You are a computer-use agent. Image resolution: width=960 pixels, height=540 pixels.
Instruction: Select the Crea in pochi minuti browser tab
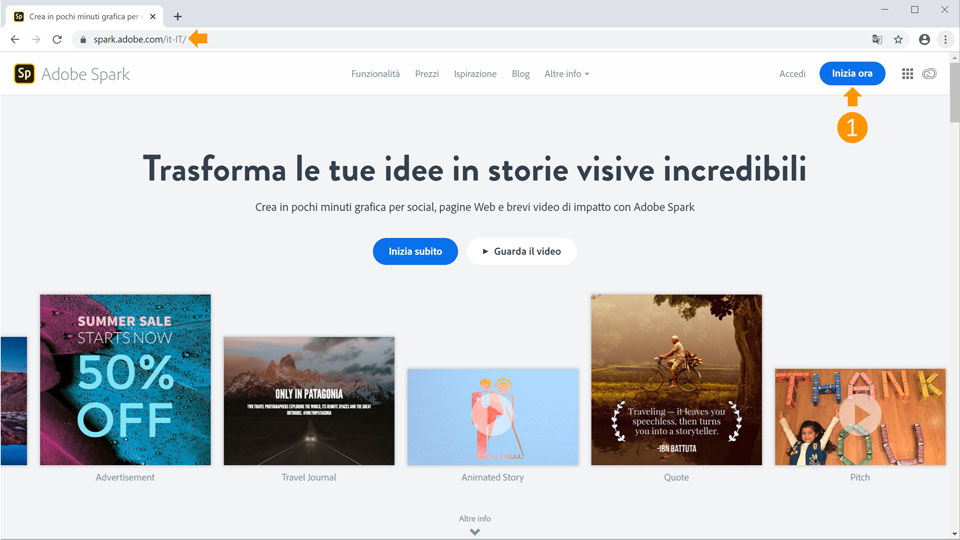pyautogui.click(x=84, y=17)
